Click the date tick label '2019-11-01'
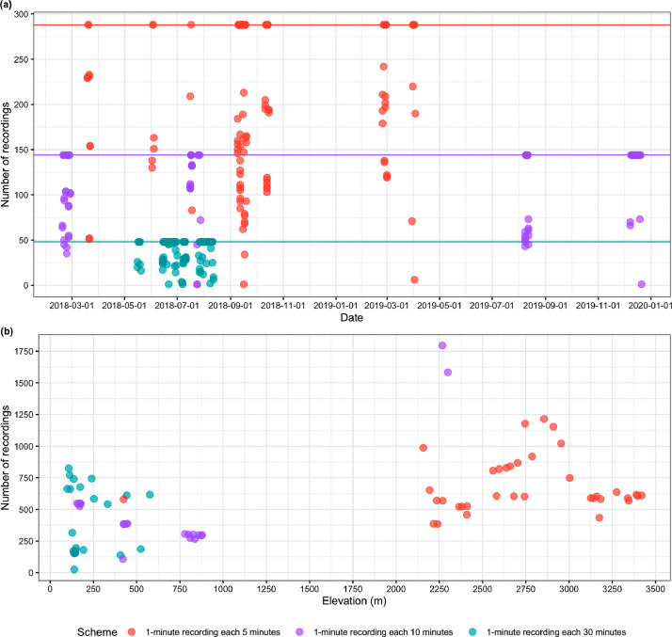The height and width of the screenshot is (637, 672). click(598, 306)
